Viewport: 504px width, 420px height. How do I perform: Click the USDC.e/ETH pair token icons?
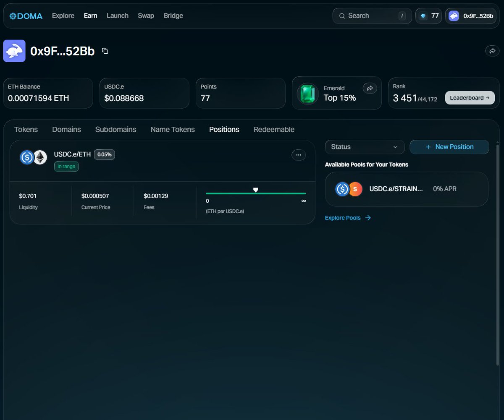pyautogui.click(x=34, y=157)
